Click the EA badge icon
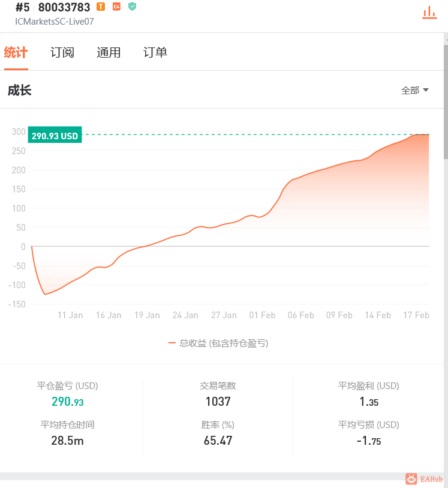Image resolution: width=448 pixels, height=488 pixels. (x=116, y=7)
